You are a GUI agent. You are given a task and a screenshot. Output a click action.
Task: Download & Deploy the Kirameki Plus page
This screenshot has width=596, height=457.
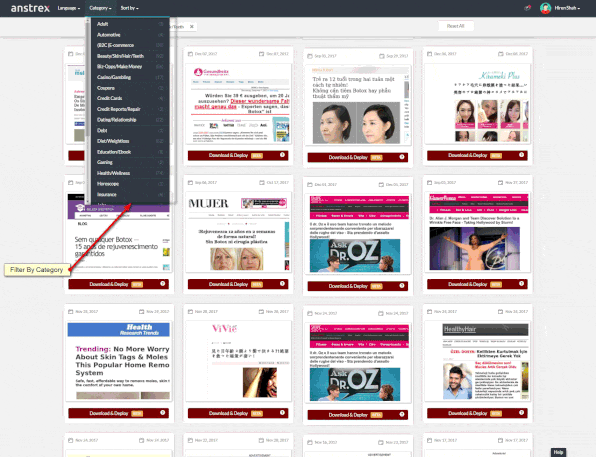[477, 155]
